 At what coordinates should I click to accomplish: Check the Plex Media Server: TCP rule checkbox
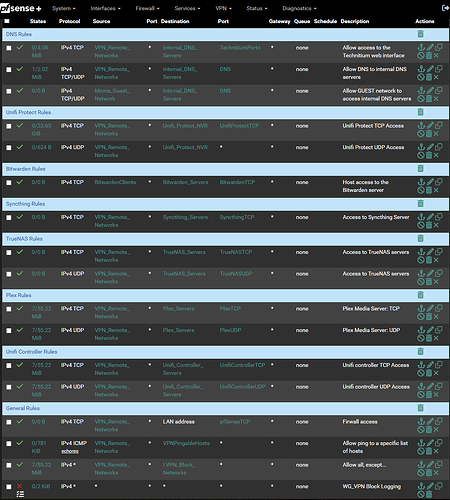pos(9,309)
